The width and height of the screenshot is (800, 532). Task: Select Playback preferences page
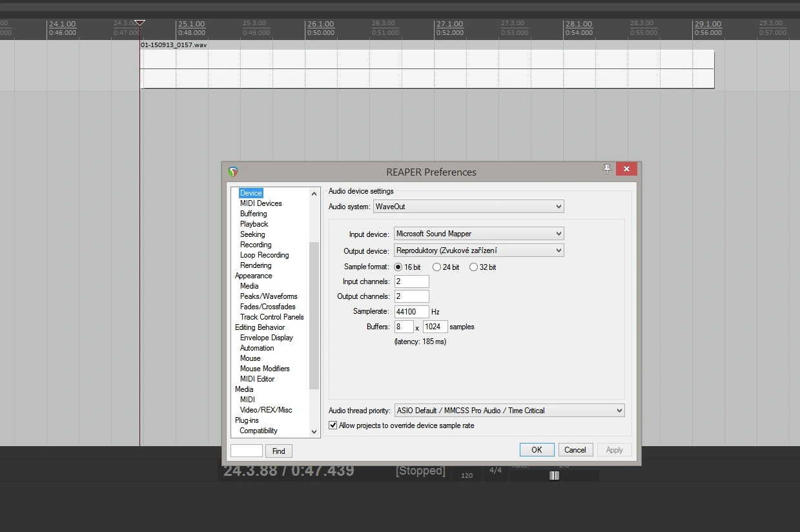click(x=254, y=224)
